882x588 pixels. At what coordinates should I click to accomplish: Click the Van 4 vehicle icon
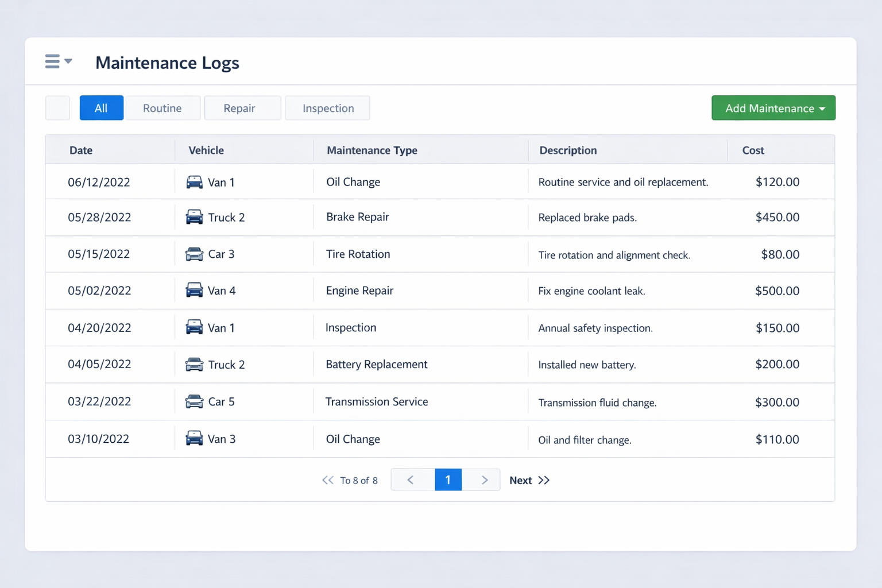pyautogui.click(x=195, y=291)
